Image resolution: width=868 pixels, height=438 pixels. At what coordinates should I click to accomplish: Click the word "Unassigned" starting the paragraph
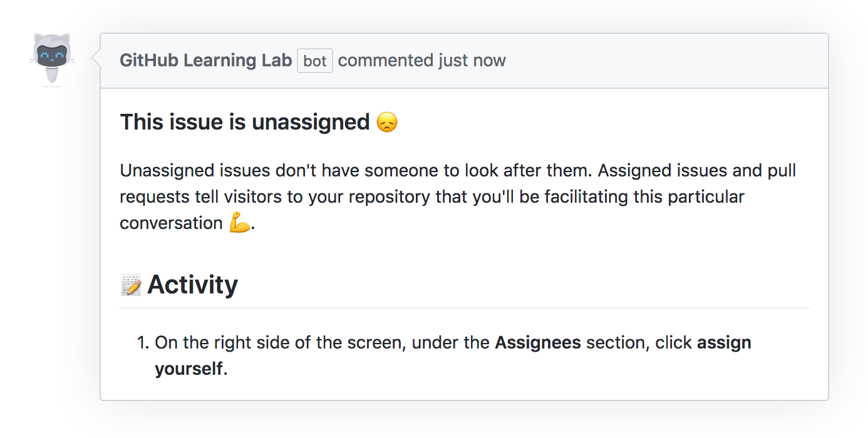(x=162, y=171)
